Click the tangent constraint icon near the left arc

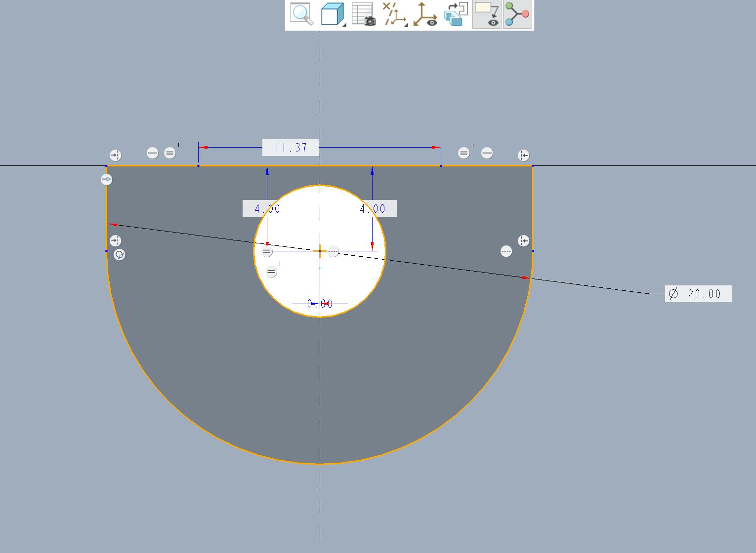coord(120,255)
